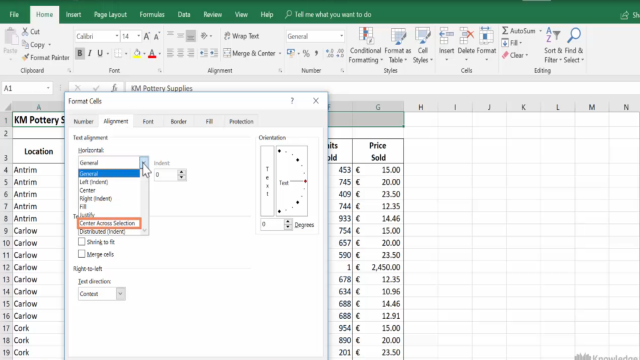Click the Orientation angle text icon
Viewport: 640px width, 360px height.
tap(204, 36)
